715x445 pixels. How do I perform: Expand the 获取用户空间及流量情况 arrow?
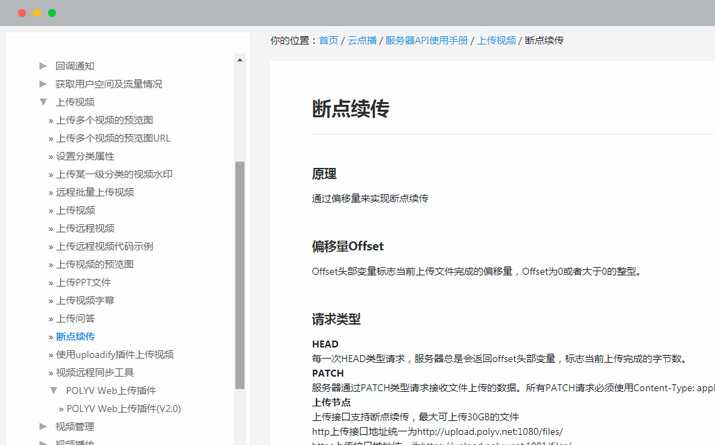click(x=43, y=84)
